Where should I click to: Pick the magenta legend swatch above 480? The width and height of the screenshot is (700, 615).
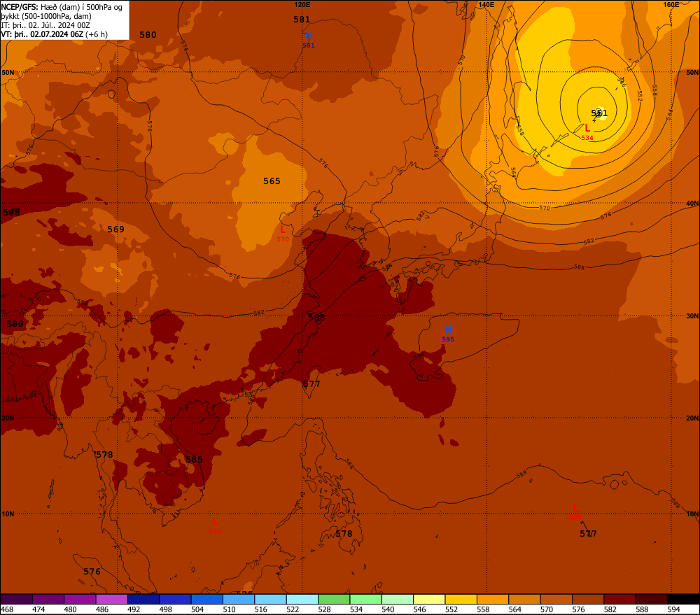tap(80, 600)
